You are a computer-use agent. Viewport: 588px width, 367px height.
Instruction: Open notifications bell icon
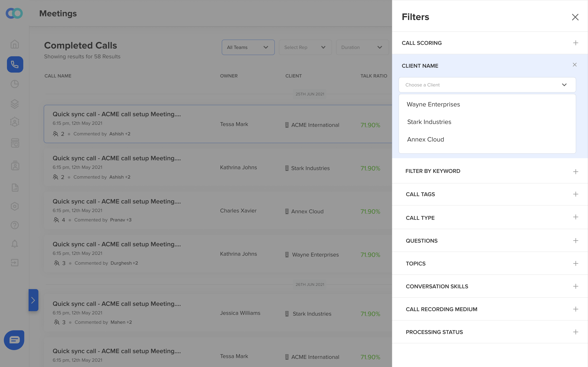pyautogui.click(x=15, y=244)
